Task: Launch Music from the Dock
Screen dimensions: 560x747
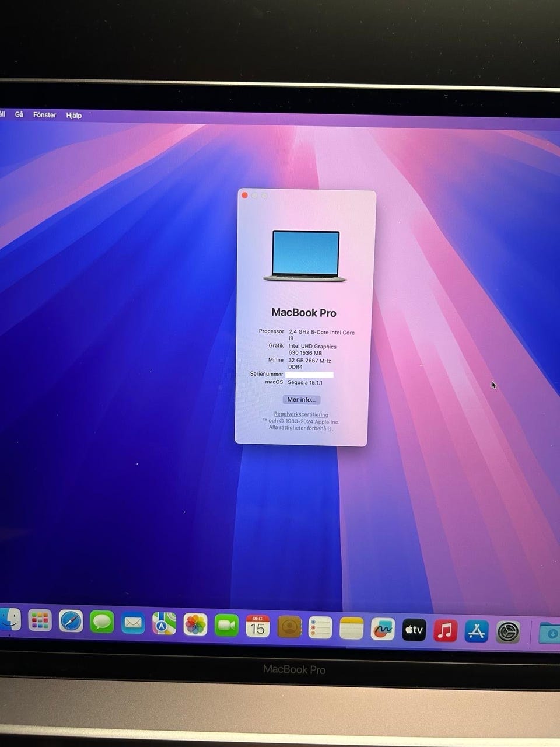Action: click(445, 631)
